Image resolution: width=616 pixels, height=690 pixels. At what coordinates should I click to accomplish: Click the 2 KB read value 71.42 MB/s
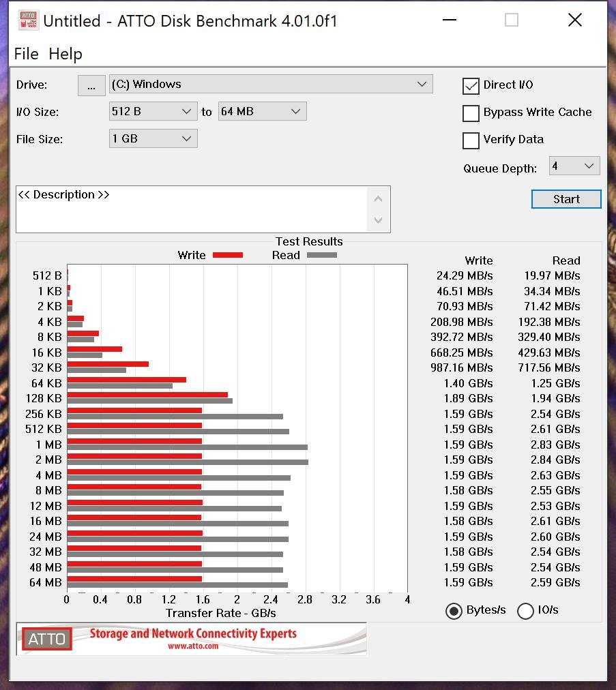click(552, 306)
